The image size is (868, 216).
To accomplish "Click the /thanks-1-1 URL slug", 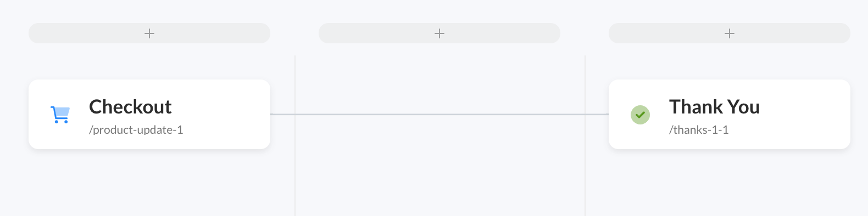I will point(699,130).
